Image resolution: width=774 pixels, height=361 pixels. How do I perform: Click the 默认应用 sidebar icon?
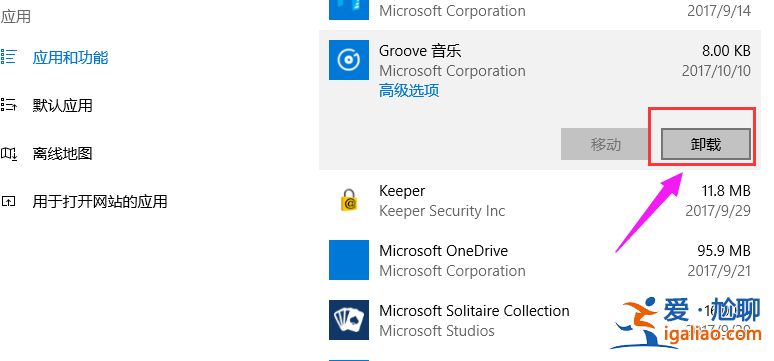click(x=8, y=105)
